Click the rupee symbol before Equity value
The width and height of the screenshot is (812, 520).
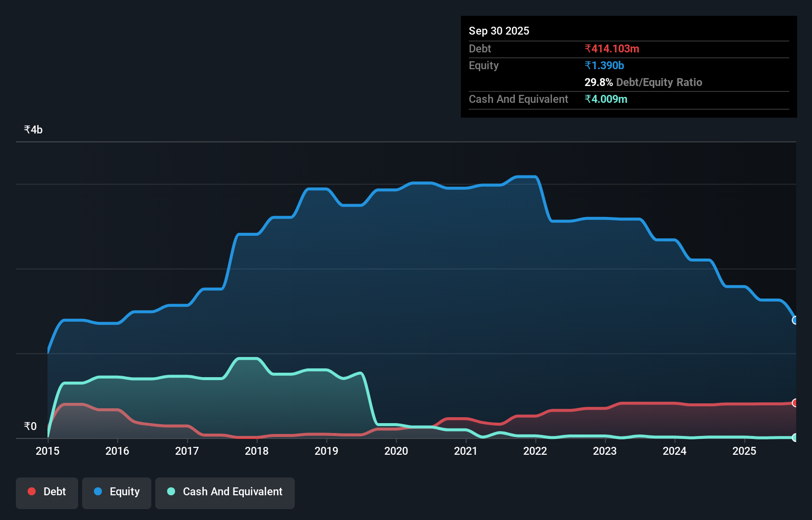587,65
